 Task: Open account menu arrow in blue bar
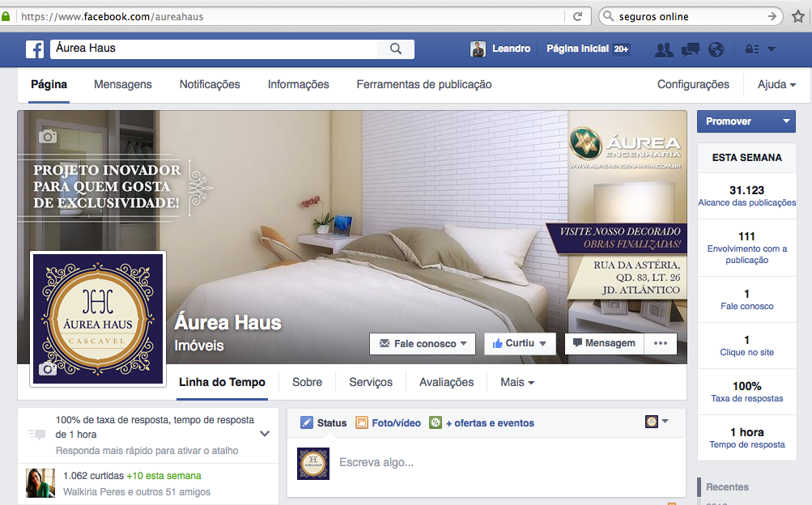771,49
